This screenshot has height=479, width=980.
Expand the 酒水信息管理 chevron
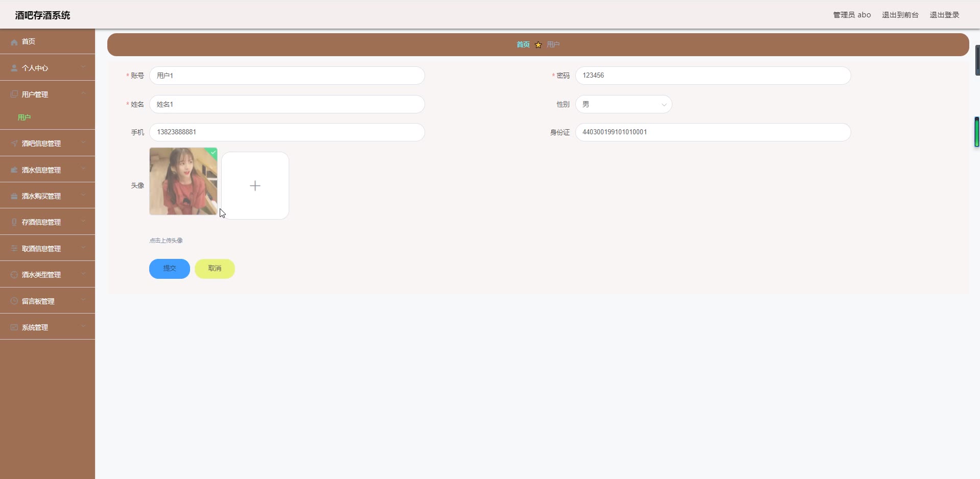pyautogui.click(x=83, y=169)
